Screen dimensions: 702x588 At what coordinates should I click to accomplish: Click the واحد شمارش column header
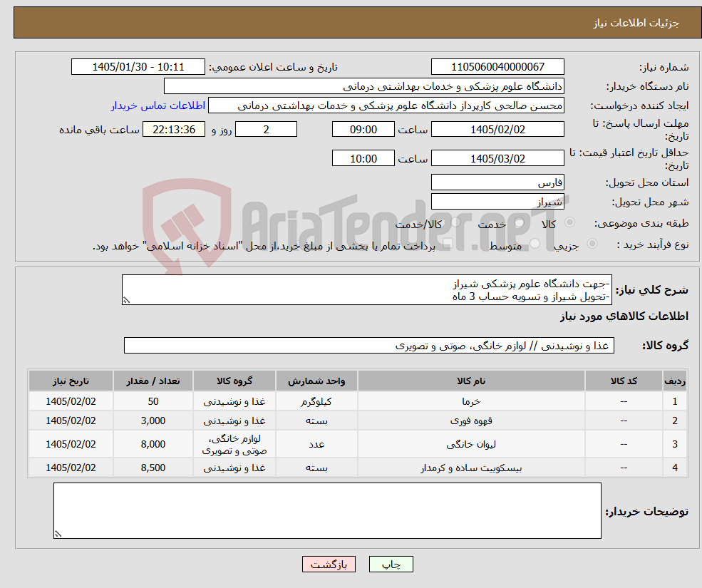(316, 381)
